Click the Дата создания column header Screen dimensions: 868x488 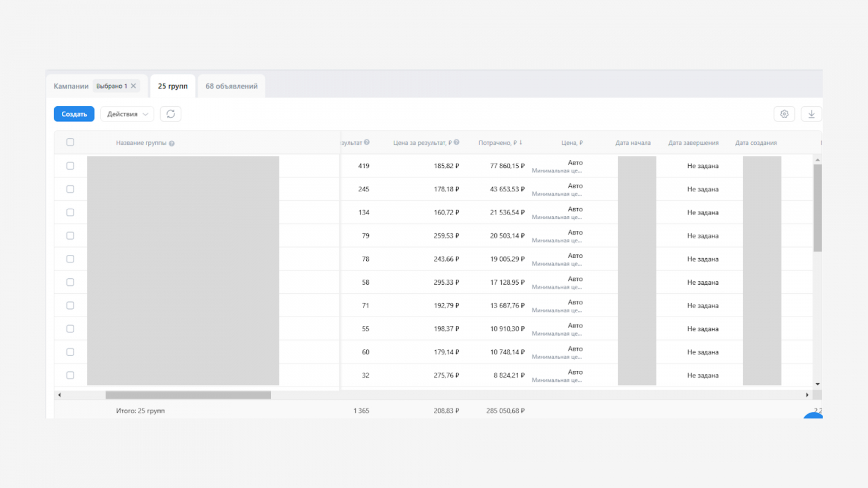pyautogui.click(x=756, y=143)
